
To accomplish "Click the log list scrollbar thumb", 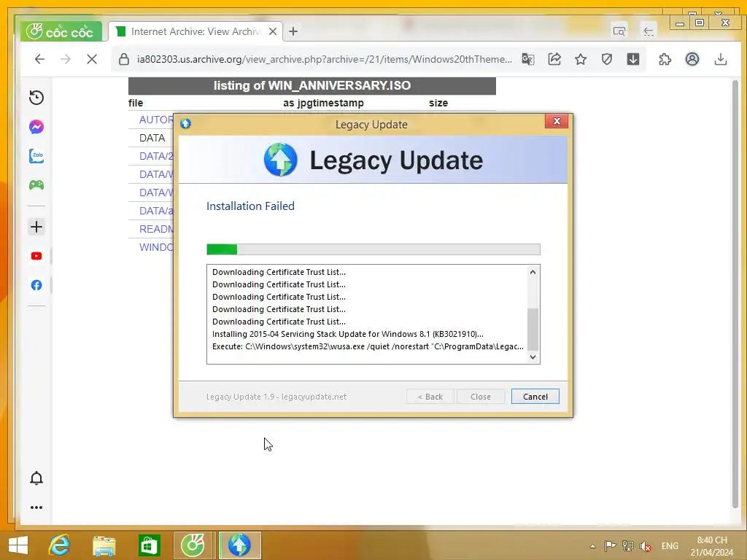I will (533, 329).
